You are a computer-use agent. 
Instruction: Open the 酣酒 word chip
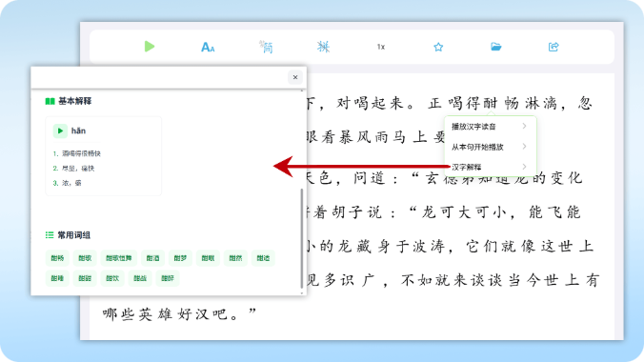coord(152,258)
